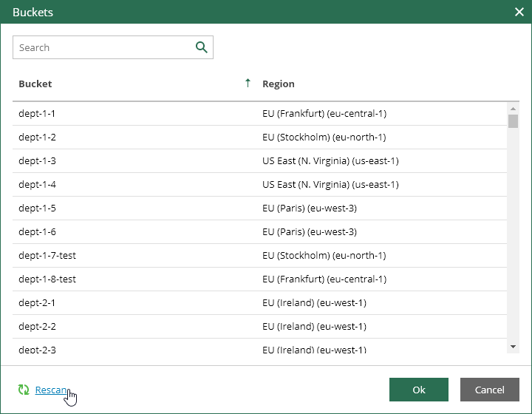Viewport: 532px width, 414px height.
Task: Select the dept-2-2 bucket row
Action: [260, 327]
